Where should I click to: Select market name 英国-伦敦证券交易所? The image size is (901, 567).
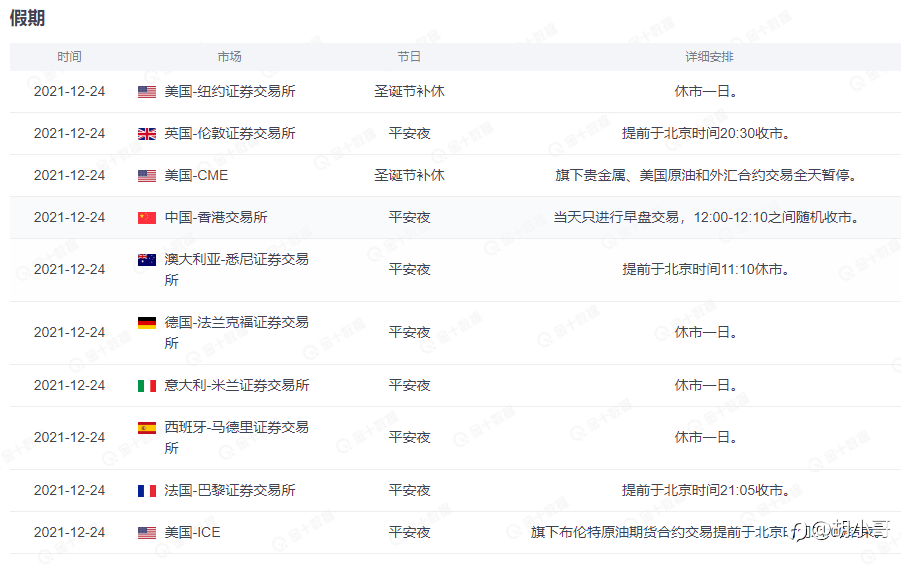click(x=230, y=133)
